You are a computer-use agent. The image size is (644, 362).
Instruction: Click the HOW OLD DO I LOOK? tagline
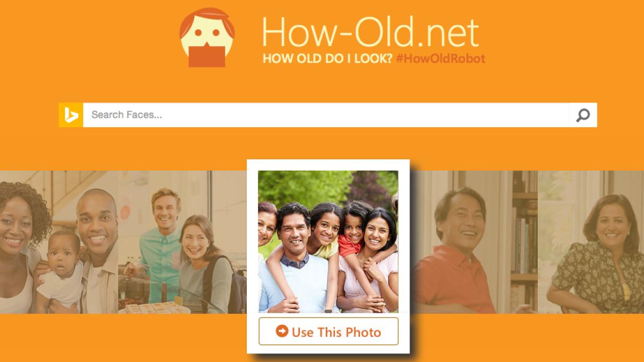327,58
